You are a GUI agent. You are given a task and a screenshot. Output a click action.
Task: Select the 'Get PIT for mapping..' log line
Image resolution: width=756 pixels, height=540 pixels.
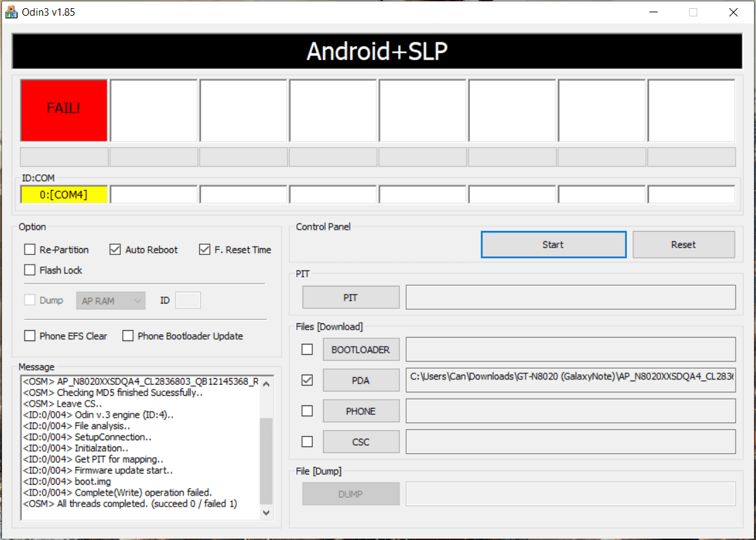pyautogui.click(x=93, y=459)
